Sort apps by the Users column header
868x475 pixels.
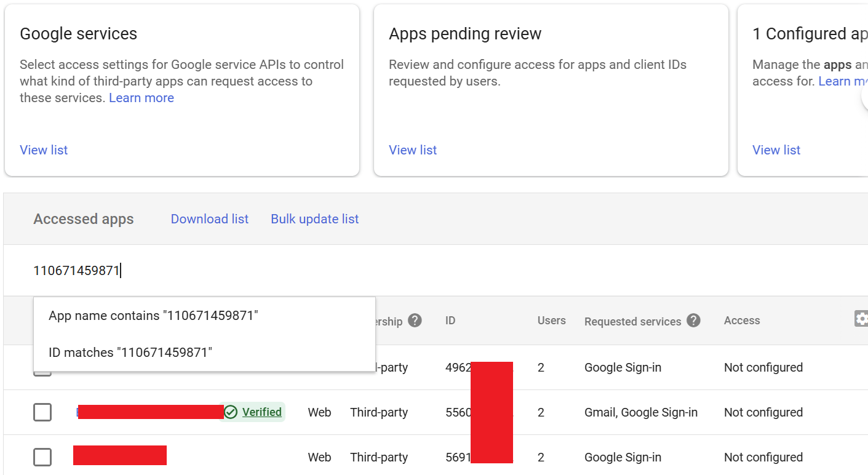[551, 320]
